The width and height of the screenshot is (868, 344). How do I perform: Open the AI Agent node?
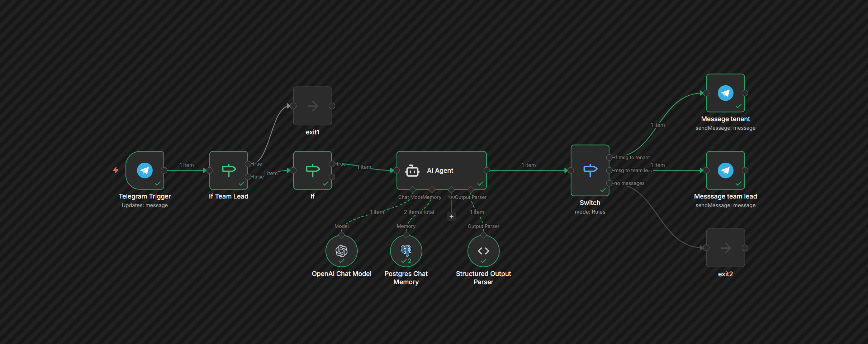[x=442, y=171]
